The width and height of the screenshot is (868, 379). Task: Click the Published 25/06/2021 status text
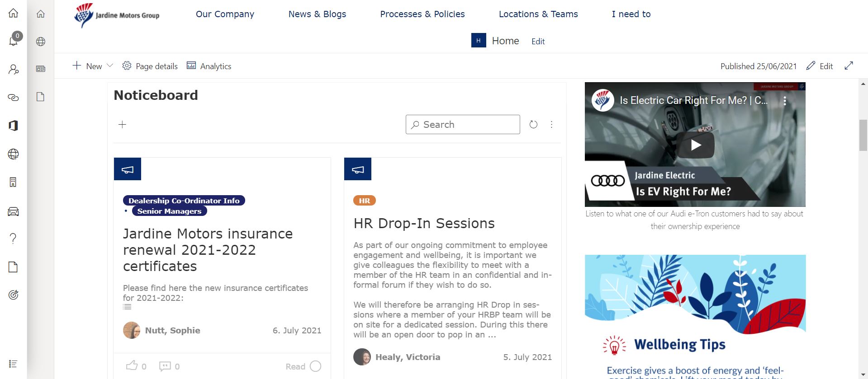click(759, 66)
